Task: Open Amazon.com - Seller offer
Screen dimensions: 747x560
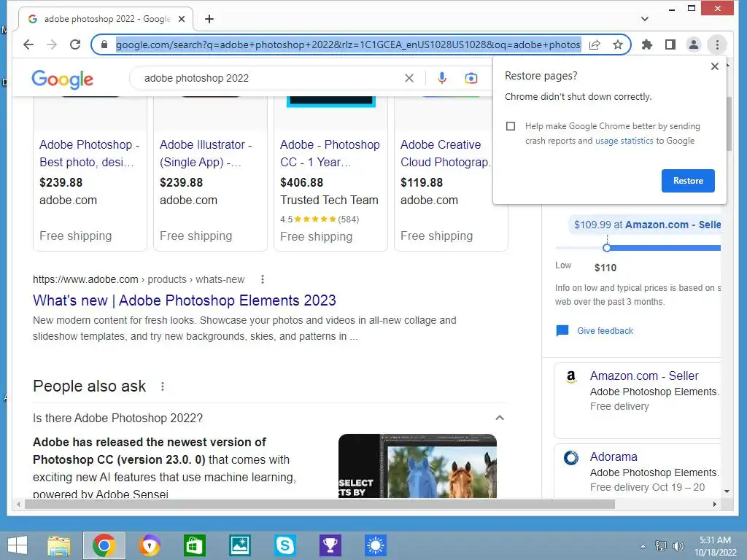Action: (x=644, y=376)
